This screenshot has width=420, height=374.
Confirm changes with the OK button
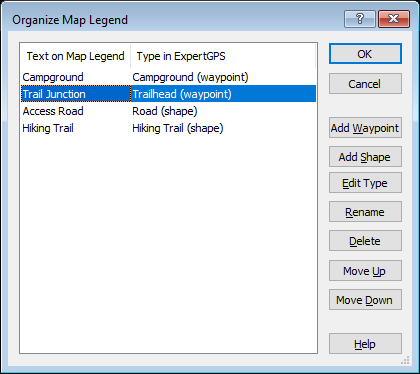click(x=365, y=54)
